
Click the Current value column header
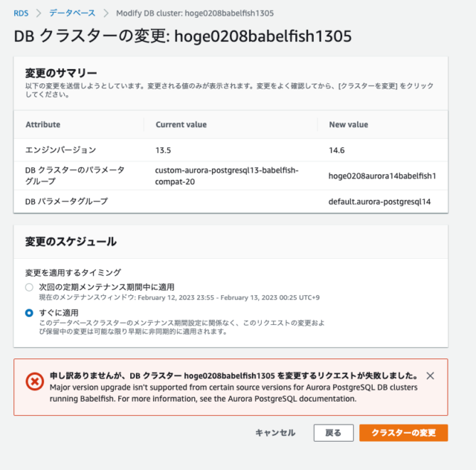point(181,124)
